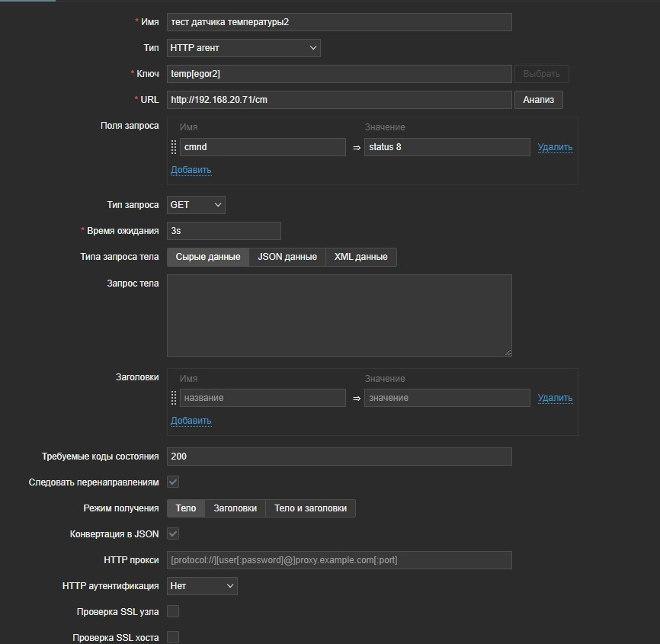This screenshot has width=660, height=644.
Task: Expand the Тип запроса GET dropdown
Action: pos(196,205)
